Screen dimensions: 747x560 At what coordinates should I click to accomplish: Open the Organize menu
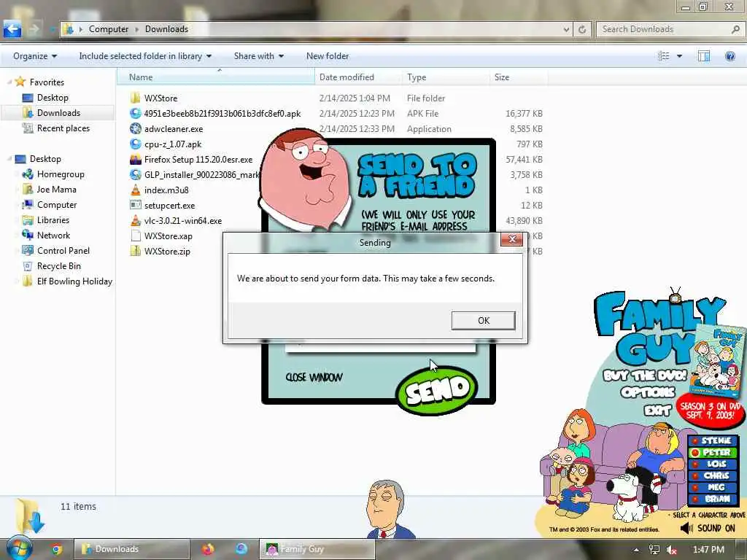[35, 56]
